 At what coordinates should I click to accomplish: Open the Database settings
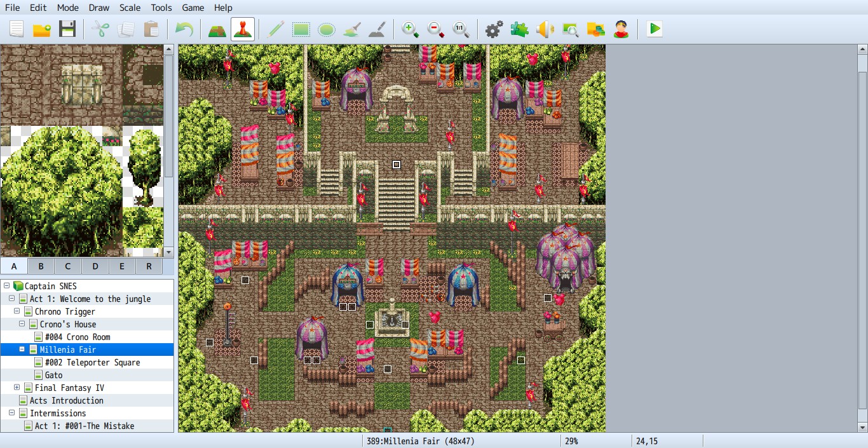point(494,29)
